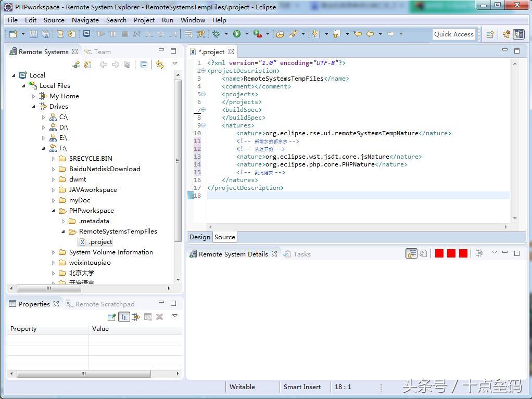The image size is (532, 399).
Task: Select the Save All toolbar icon
Action: (x=46, y=34)
